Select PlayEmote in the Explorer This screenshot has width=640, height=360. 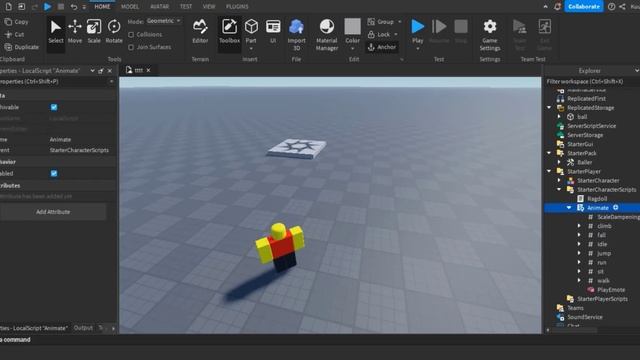[611, 290]
